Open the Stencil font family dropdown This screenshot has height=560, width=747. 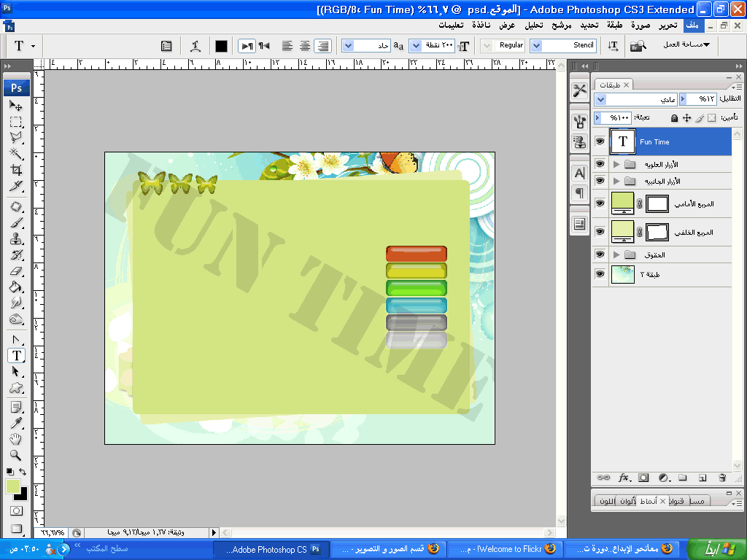pyautogui.click(x=536, y=45)
